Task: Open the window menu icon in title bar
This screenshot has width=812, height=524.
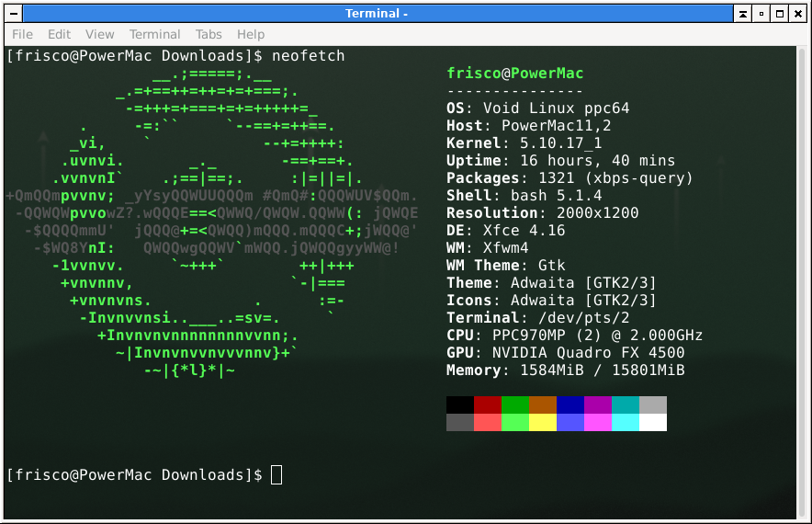Action: (x=14, y=14)
